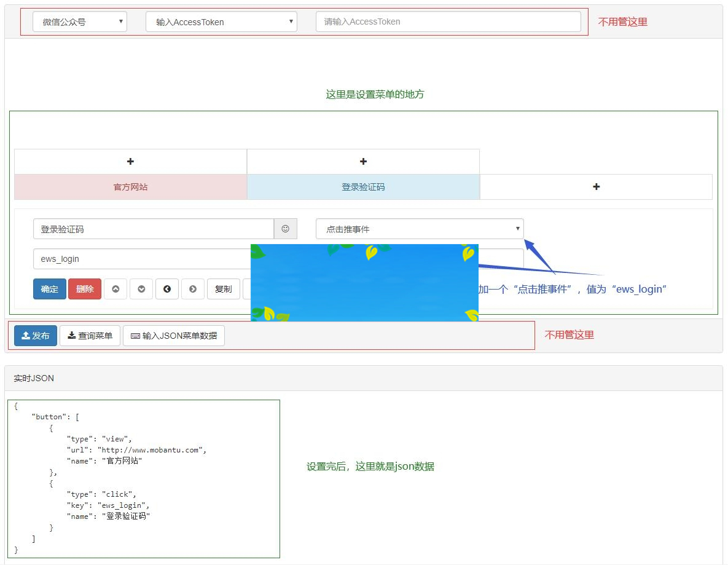
Task: Click the smiley emoji icon beside 登录验证码 input
Action: (285, 229)
